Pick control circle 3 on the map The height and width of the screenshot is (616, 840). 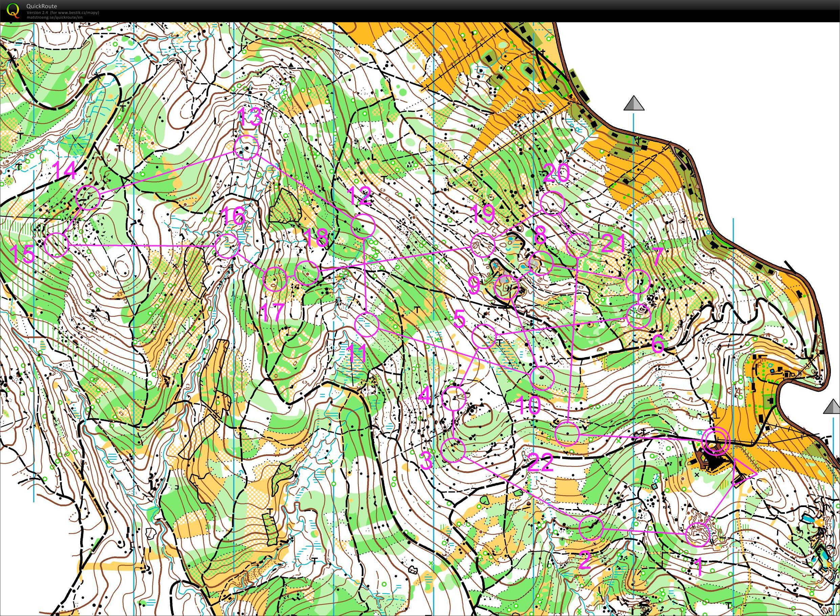point(453,451)
